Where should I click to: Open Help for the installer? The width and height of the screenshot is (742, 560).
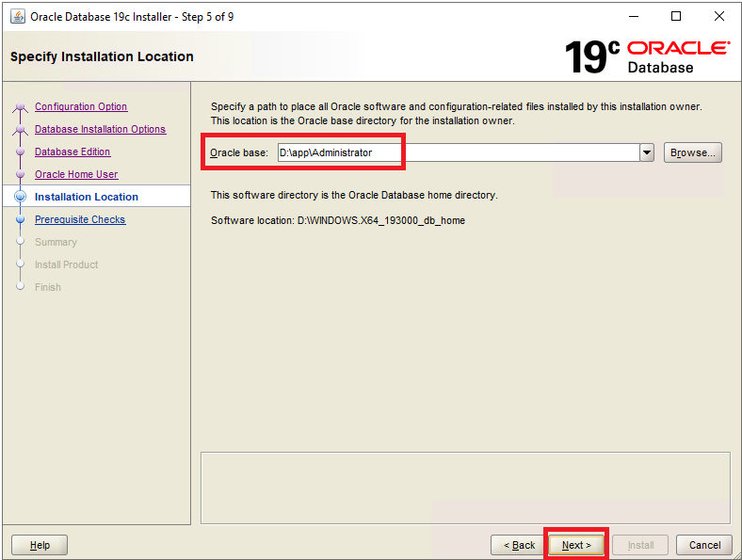40,545
